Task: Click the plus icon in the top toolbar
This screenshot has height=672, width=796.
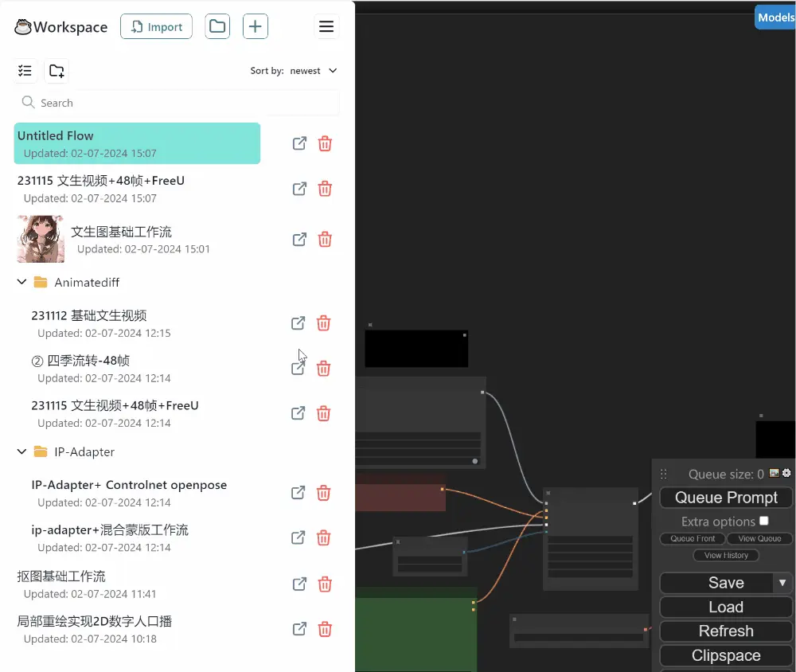Action: [x=256, y=26]
